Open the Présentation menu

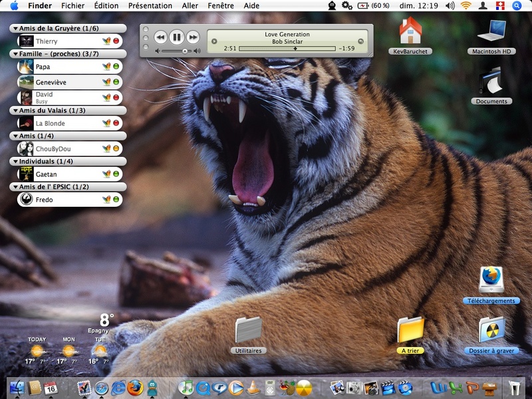(150, 5)
